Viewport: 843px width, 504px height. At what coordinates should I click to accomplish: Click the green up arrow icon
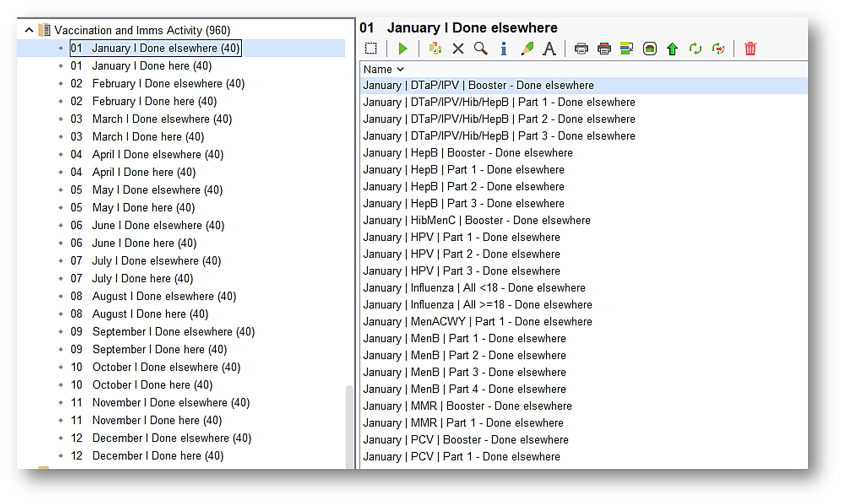tap(672, 49)
